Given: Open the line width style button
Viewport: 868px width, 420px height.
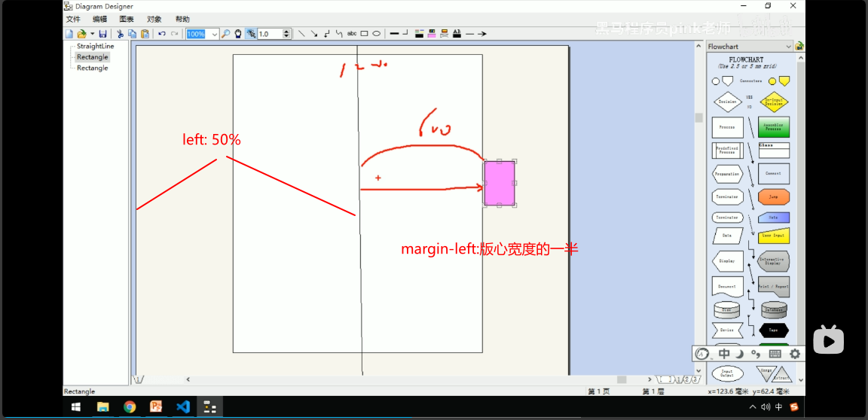Looking at the screenshot, I should tap(395, 34).
